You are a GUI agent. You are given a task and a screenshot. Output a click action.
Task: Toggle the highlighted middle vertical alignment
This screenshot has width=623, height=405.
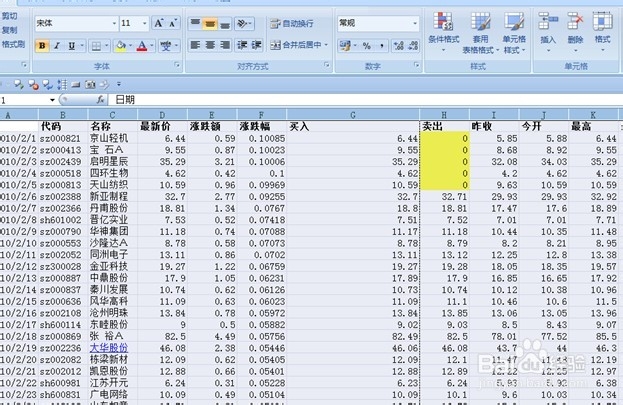pos(210,24)
